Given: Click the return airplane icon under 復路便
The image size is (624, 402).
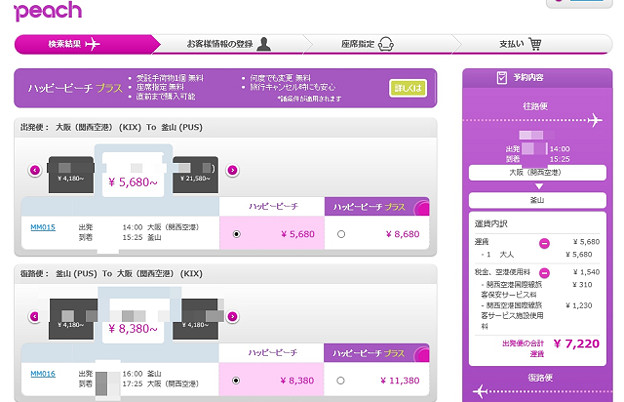Looking at the screenshot, I should tap(481, 391).
